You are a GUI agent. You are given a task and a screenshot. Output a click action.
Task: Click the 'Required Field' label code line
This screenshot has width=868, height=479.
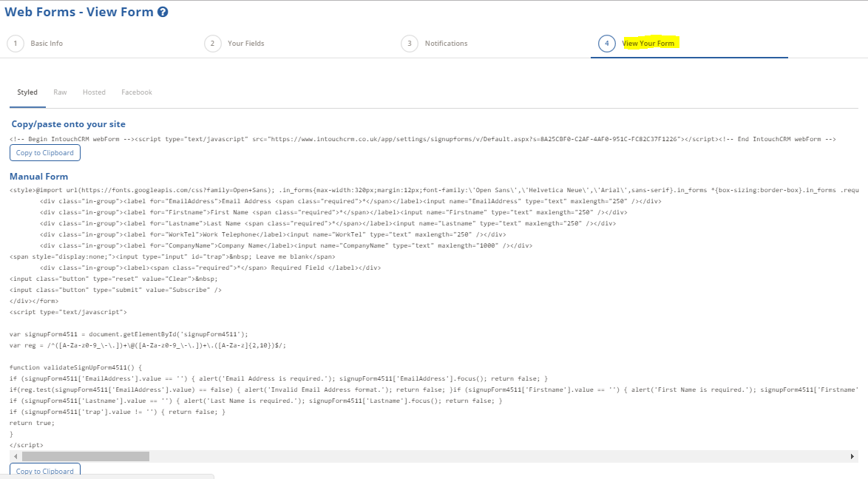coord(211,268)
